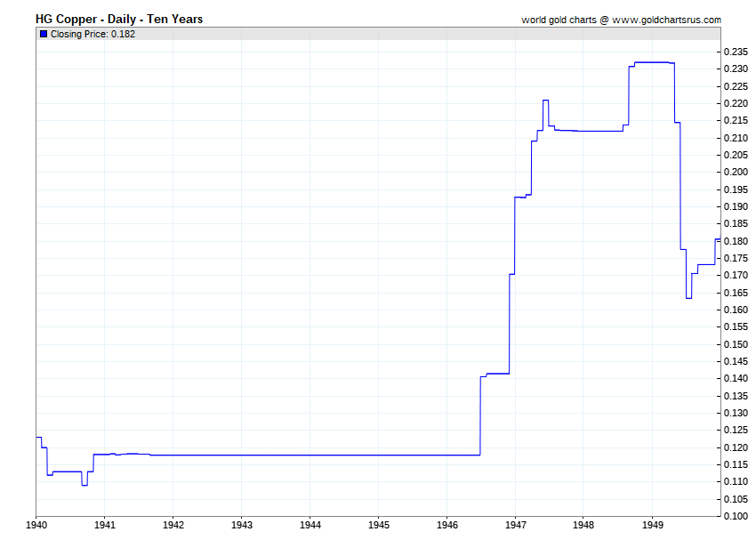Select the HG Copper chart title
This screenshot has height=548, width=756.
coord(119,19)
